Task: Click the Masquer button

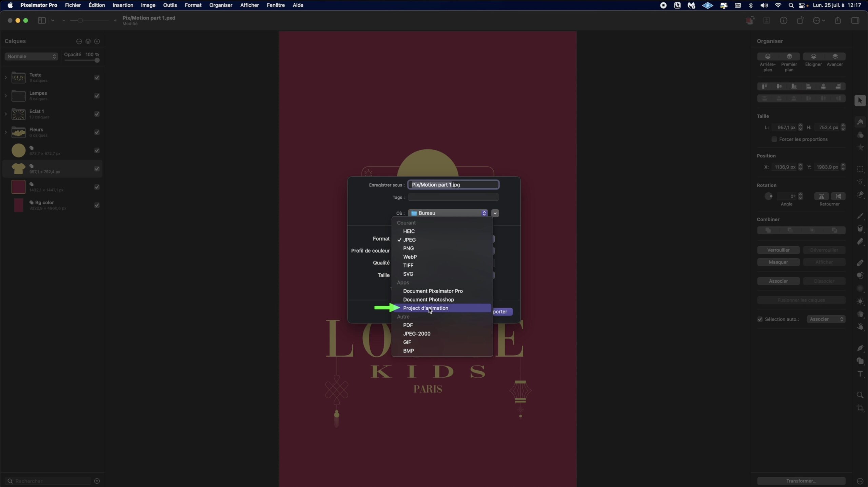Action: (x=778, y=262)
